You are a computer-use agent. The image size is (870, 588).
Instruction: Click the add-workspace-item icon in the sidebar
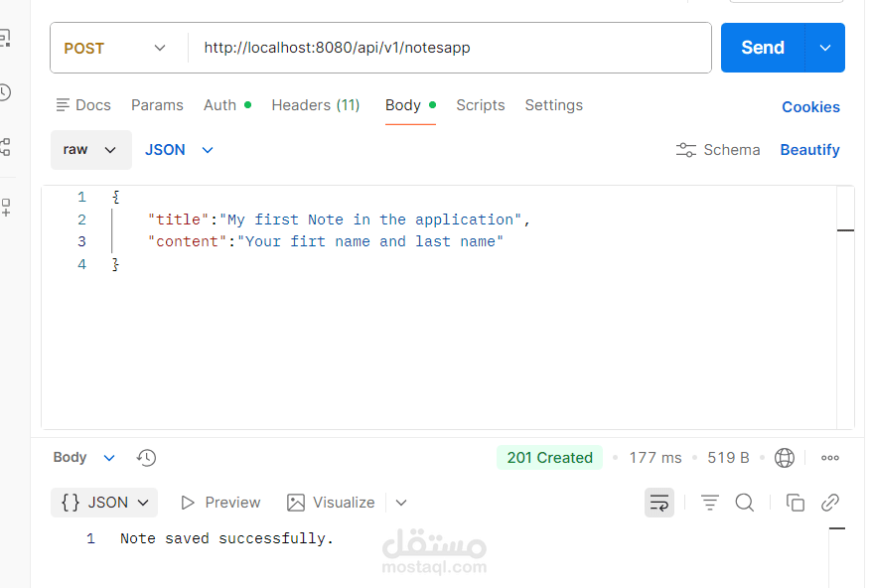point(6,207)
